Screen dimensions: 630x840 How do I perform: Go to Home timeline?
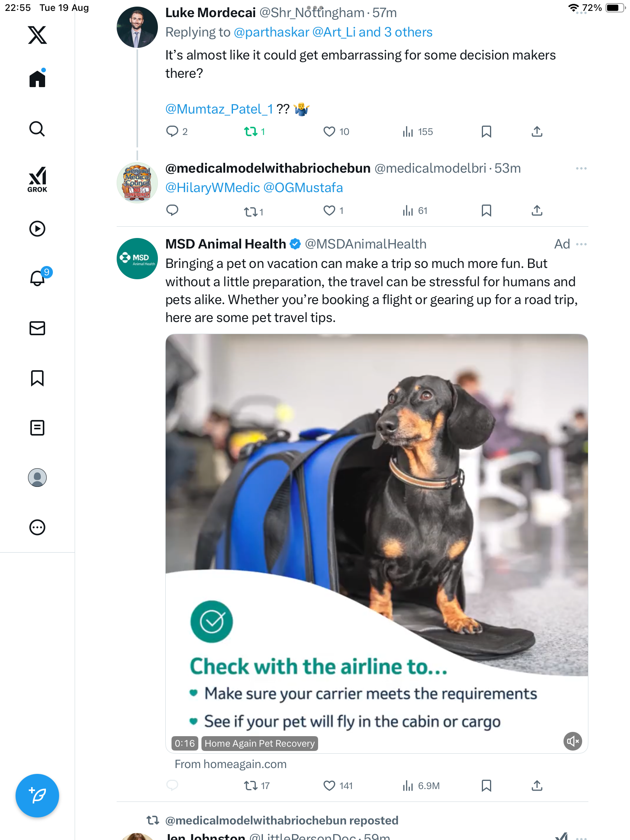click(37, 79)
